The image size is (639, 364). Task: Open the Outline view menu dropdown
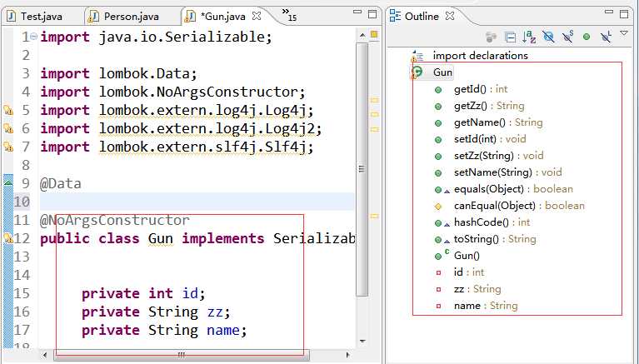624,33
